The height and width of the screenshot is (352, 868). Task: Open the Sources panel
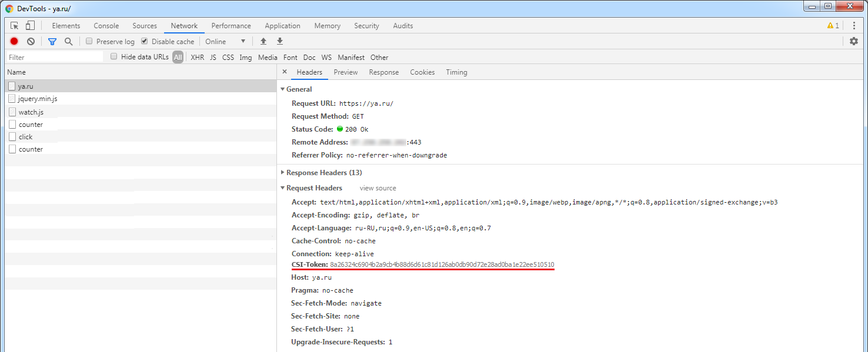pos(145,26)
